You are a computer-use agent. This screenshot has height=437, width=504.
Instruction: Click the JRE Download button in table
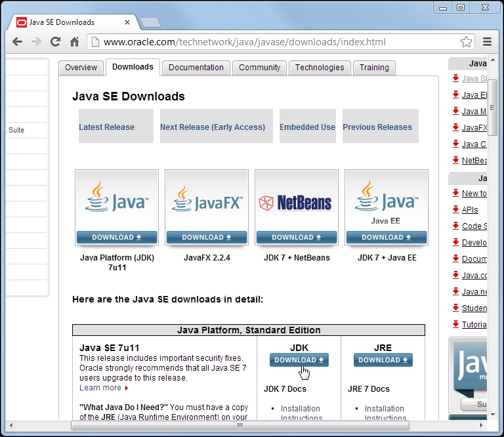pyautogui.click(x=383, y=360)
